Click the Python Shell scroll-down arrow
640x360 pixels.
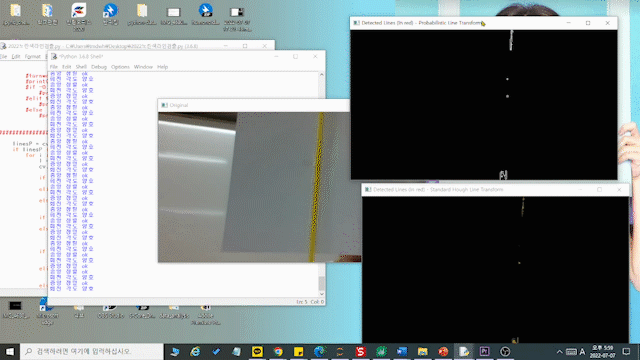click(321, 294)
